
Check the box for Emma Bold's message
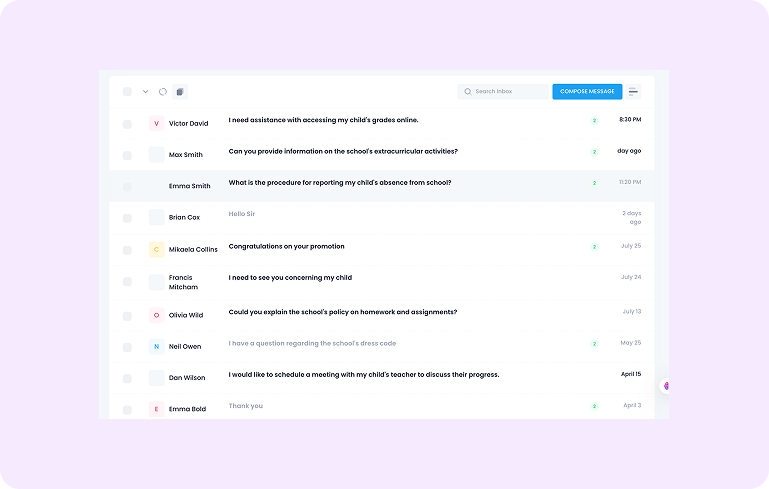pos(127,410)
